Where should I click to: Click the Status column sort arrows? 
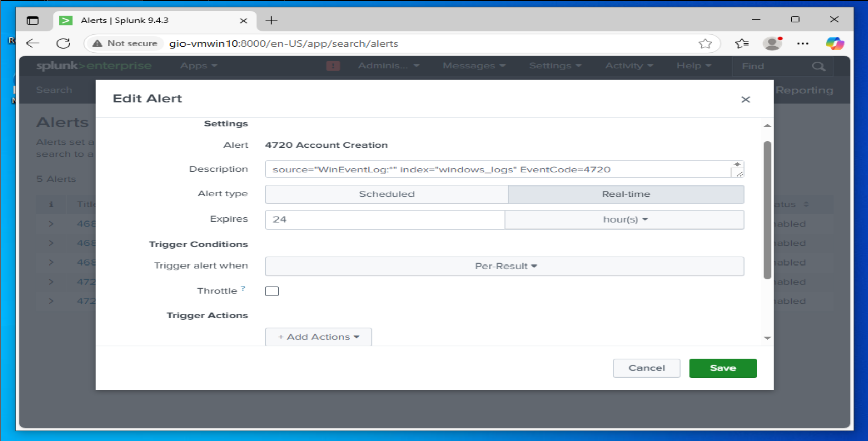[x=806, y=204]
